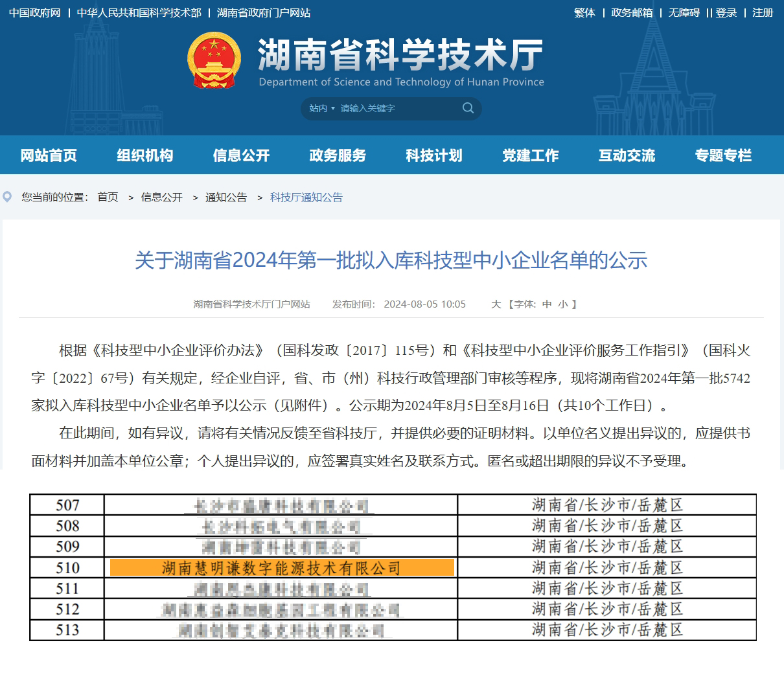784x693 pixels.
Task: Go to 政务服务 section
Action: pyautogui.click(x=338, y=155)
